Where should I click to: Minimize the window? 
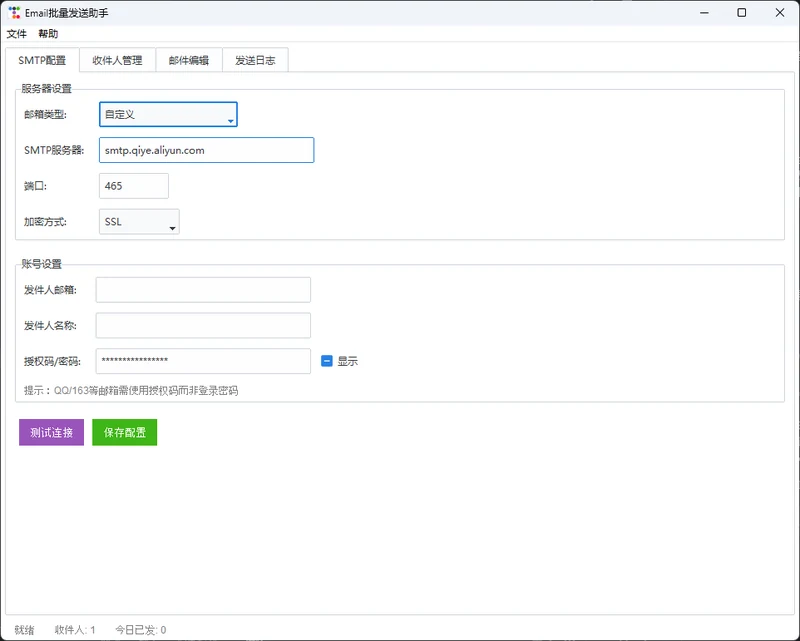coord(705,13)
